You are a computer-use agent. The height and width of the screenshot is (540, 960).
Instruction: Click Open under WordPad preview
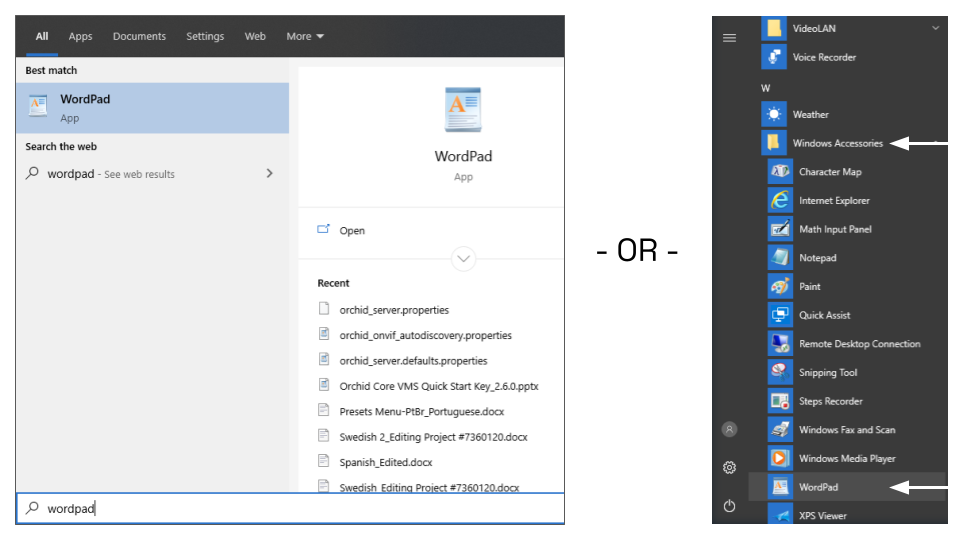pyautogui.click(x=351, y=230)
